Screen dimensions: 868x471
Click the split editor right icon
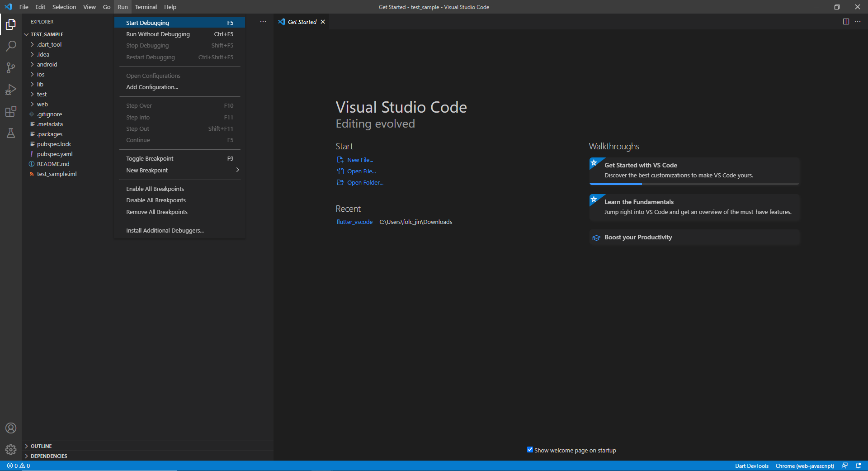846,22
